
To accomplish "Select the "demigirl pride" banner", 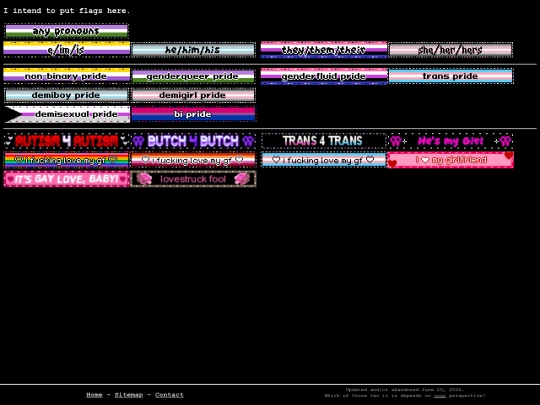I will 193,95.
